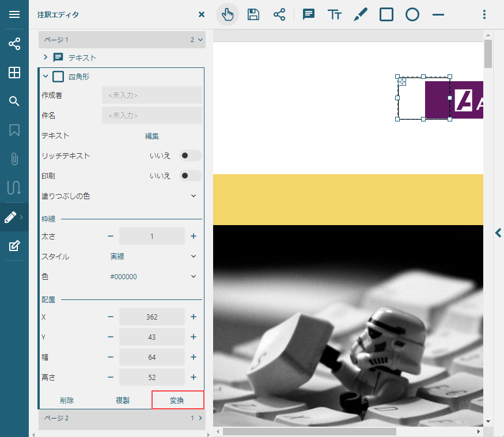
Task: Click the purple logo in the document
Action: click(454, 100)
